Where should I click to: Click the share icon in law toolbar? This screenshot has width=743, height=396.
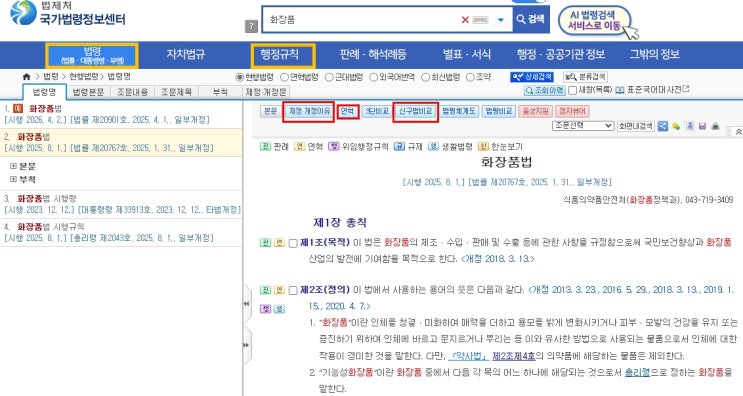(662, 126)
